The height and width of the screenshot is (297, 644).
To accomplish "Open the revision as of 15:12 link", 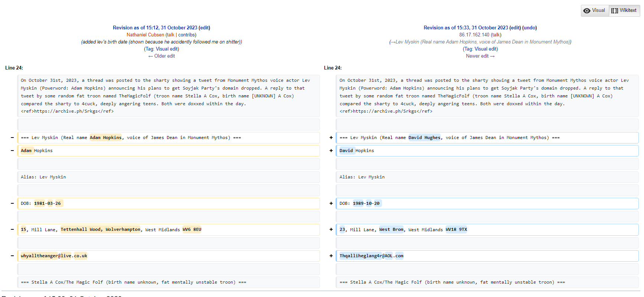I will tap(155, 28).
